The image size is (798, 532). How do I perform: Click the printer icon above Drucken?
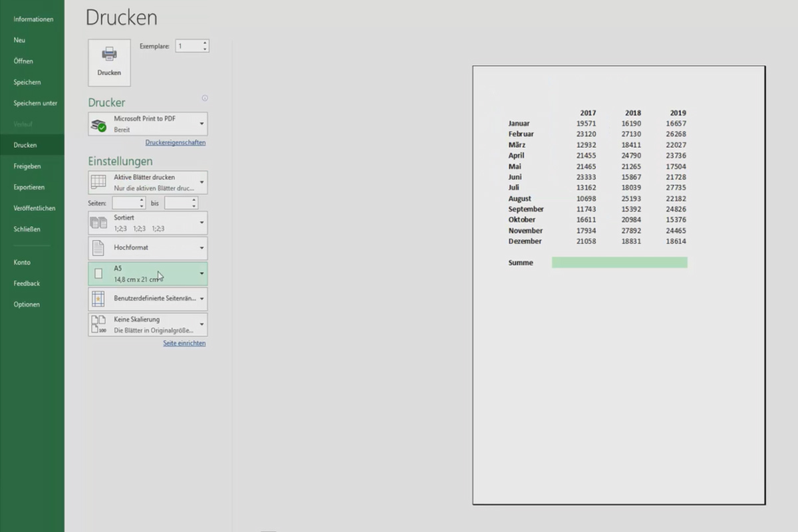tap(108, 53)
